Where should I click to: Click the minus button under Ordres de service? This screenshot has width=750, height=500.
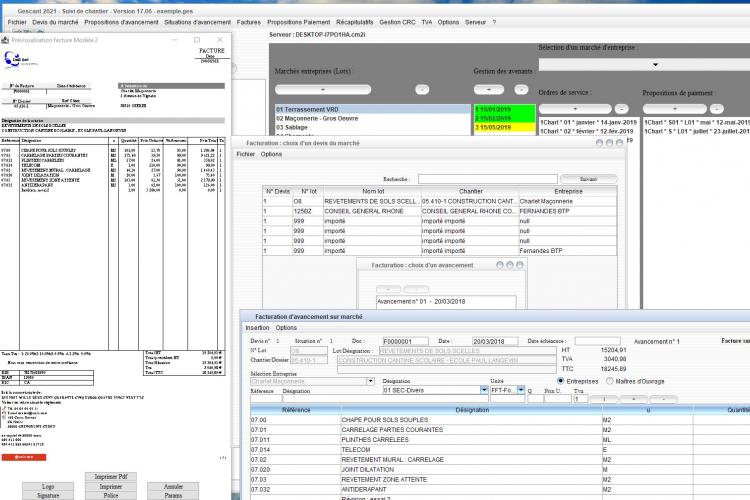pyautogui.click(x=621, y=109)
